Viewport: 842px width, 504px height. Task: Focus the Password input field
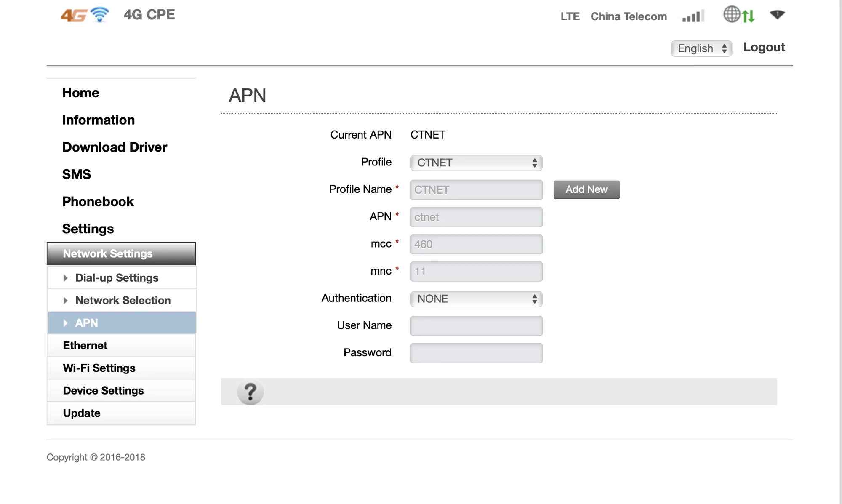[476, 353]
